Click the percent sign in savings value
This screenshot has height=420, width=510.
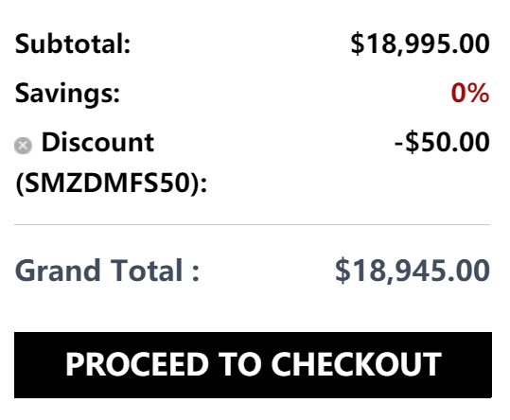[479, 93]
